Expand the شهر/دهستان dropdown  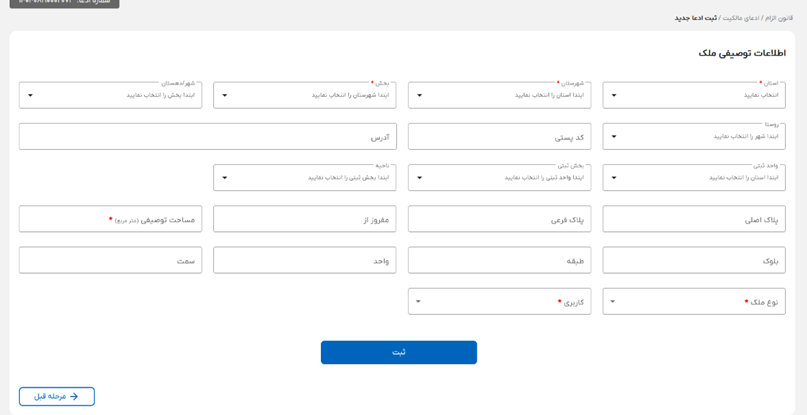pyautogui.click(x=110, y=96)
